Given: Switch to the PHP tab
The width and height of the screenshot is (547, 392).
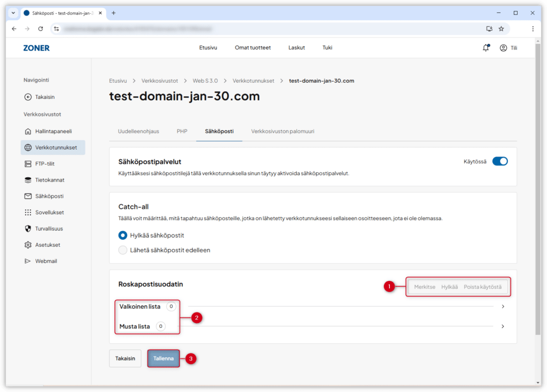Looking at the screenshot, I should 182,131.
